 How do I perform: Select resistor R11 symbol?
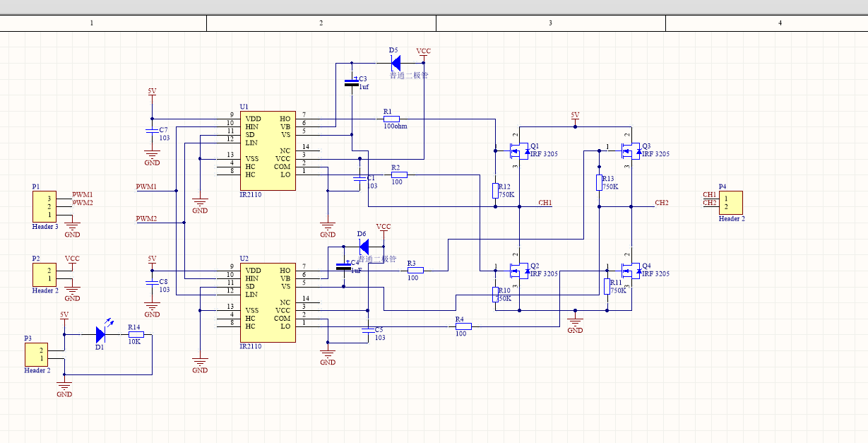[607, 287]
